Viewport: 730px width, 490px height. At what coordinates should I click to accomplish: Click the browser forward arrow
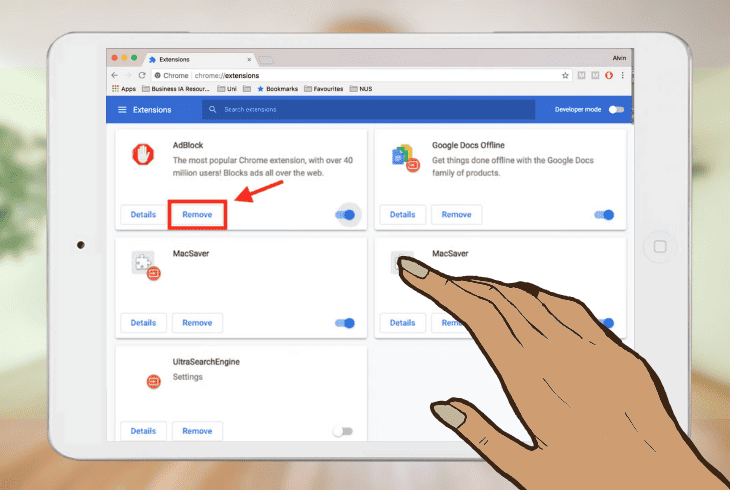(128, 75)
